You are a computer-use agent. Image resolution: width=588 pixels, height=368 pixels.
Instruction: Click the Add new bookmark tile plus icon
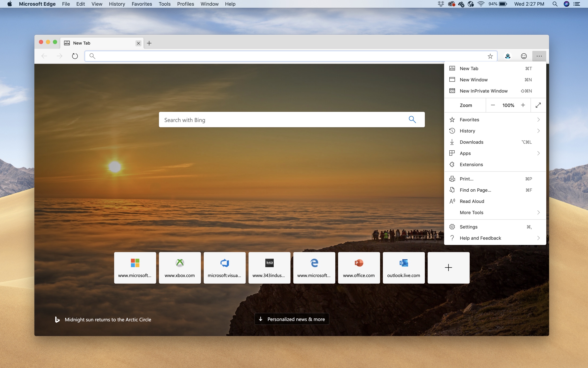click(448, 267)
